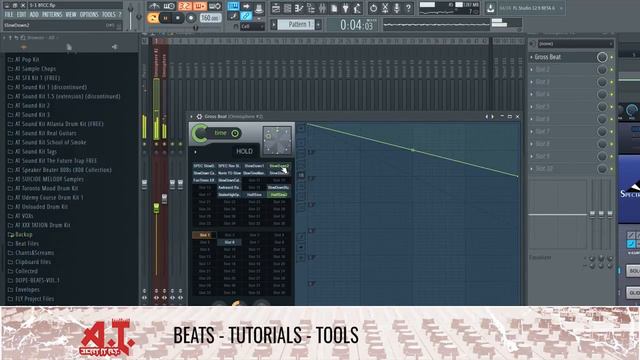Enable the 3.2 countdown before recording icon
The height and width of the screenshot is (360, 640).
[x=184, y=6]
